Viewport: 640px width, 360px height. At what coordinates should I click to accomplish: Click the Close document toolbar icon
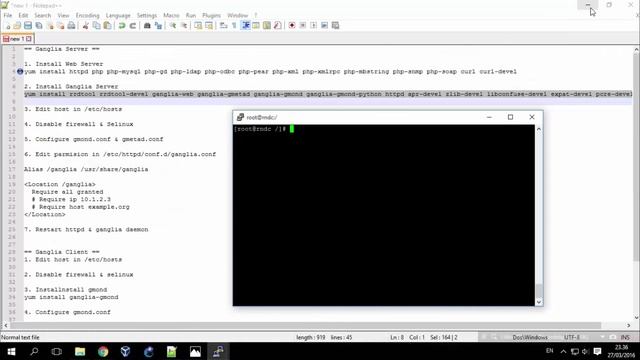click(50, 26)
